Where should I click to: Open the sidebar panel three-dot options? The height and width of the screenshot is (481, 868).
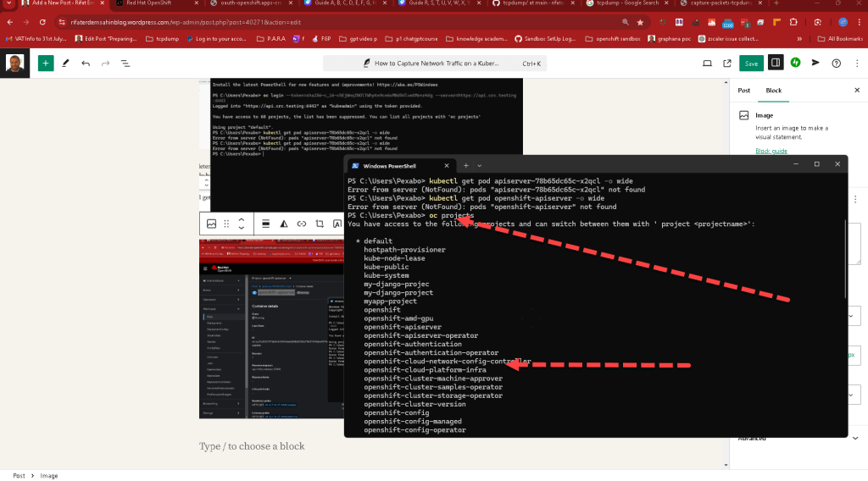[855, 199]
